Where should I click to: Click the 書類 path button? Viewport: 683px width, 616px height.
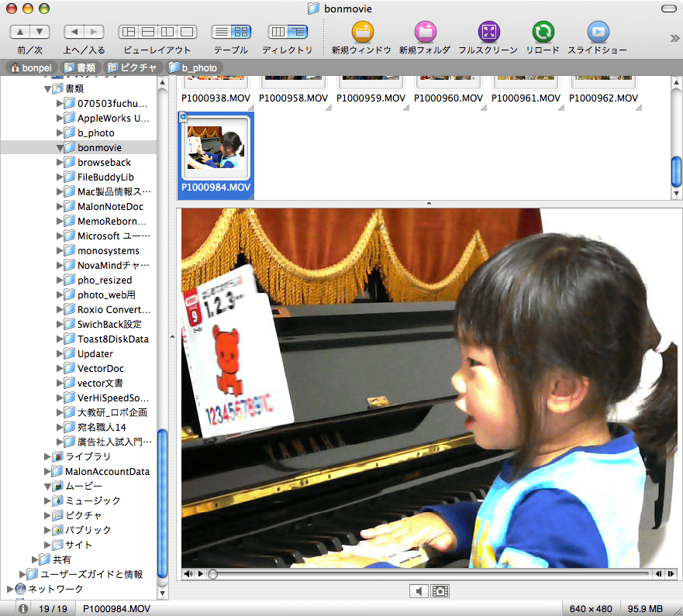point(80,67)
